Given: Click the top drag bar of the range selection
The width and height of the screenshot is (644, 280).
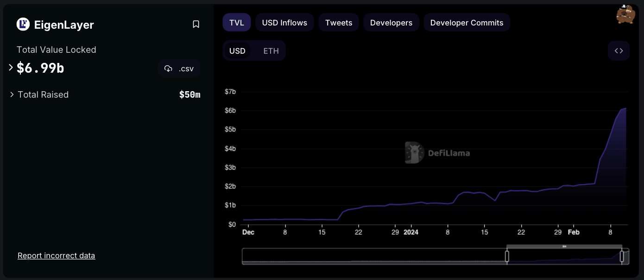Looking at the screenshot, I should (564, 246).
